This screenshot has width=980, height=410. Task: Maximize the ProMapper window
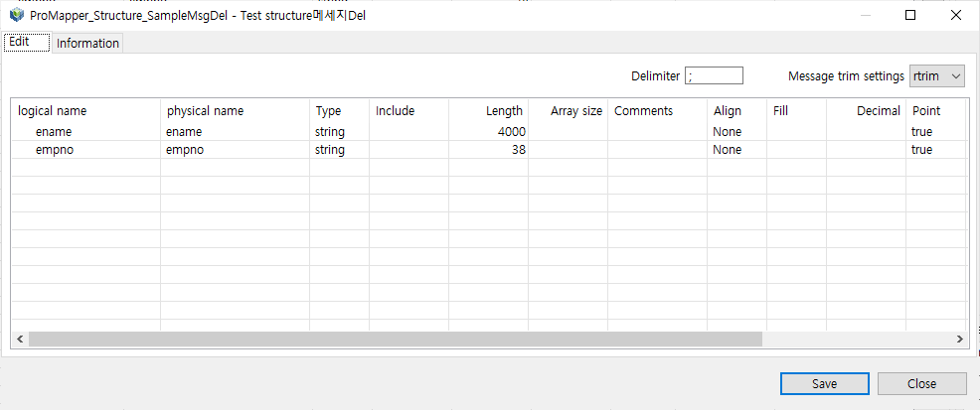[x=910, y=15]
